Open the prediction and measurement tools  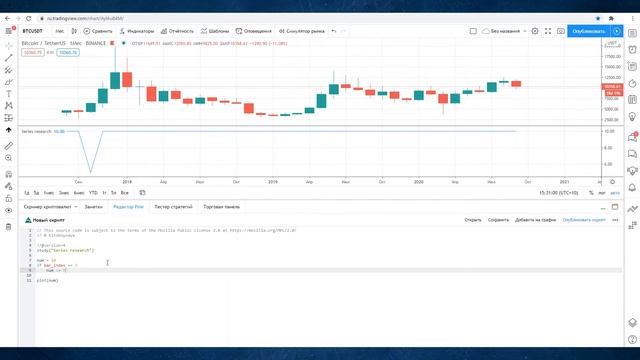click(x=9, y=118)
